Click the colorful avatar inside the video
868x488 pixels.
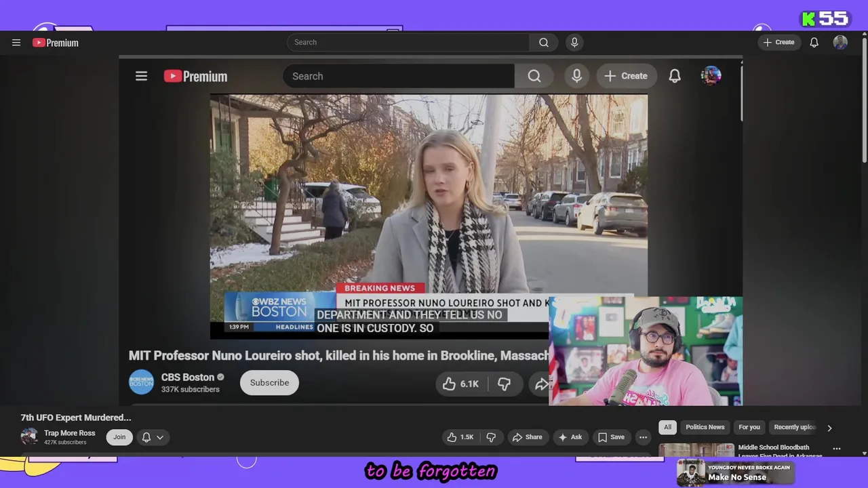click(x=711, y=75)
